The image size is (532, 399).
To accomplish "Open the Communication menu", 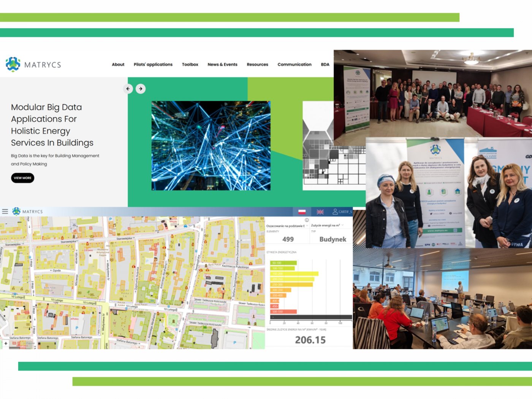I will click(294, 65).
